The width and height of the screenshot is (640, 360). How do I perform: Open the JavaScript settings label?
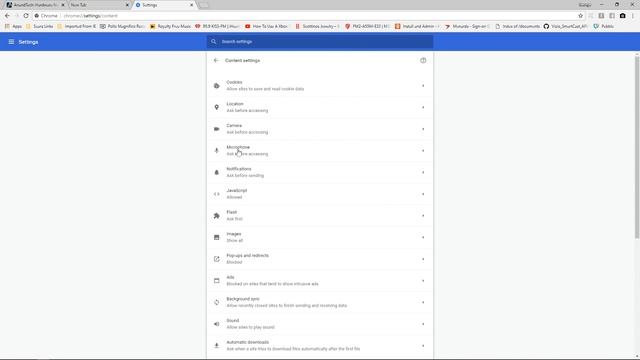click(x=237, y=191)
